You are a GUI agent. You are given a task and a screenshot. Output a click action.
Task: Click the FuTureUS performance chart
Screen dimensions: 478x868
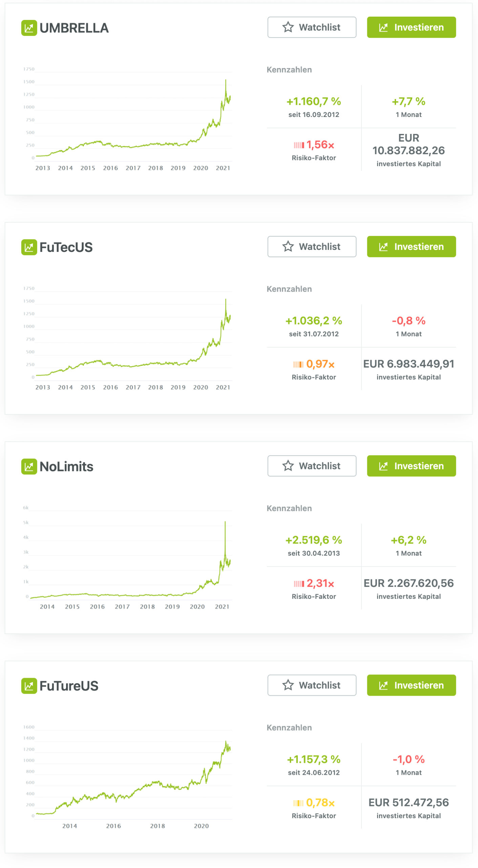pos(132,776)
